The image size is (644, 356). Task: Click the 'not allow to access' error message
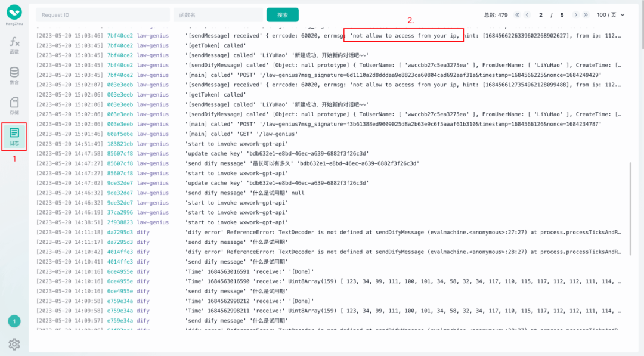(x=404, y=36)
